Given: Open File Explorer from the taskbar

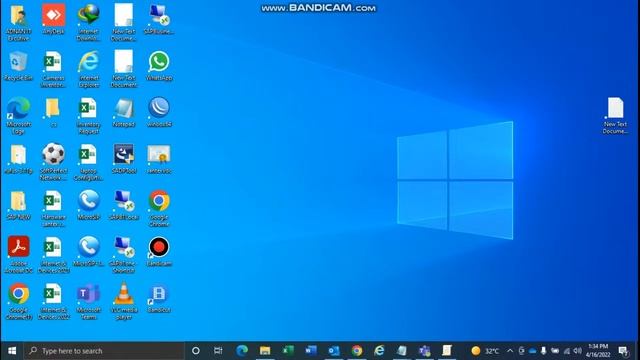Looking at the screenshot, I should pos(265,351).
